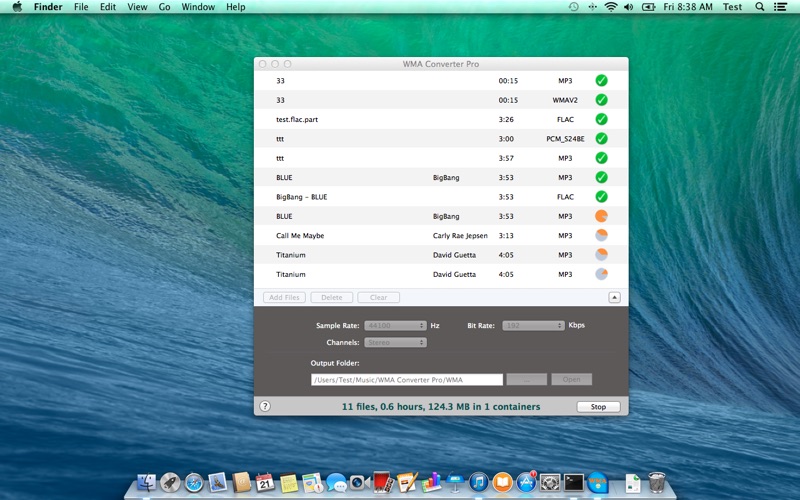Open the Sample Rate 44100 dropdown
The height and width of the screenshot is (500, 800).
point(395,326)
